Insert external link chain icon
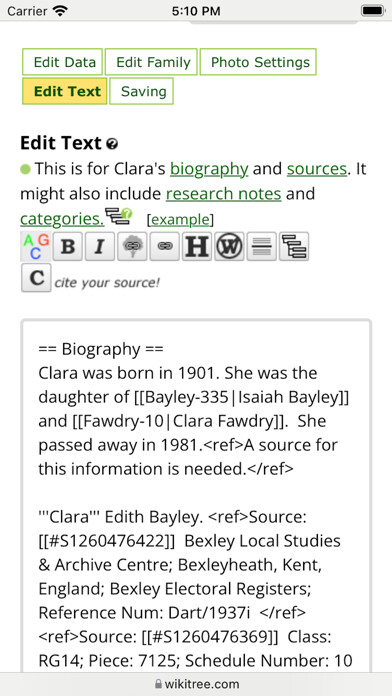 pyautogui.click(x=165, y=246)
